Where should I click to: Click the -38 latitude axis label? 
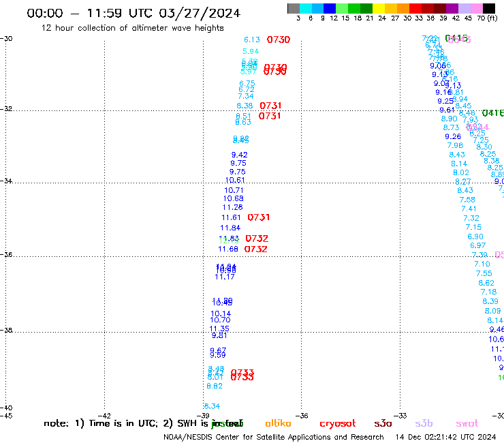[x=5, y=330]
